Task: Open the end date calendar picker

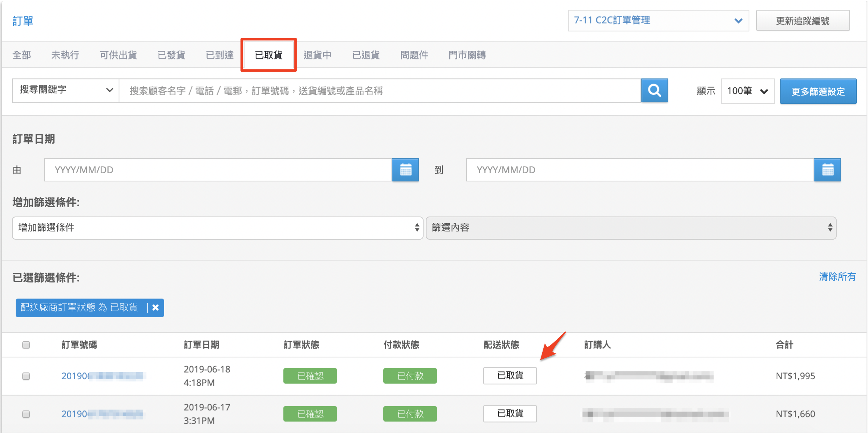Action: 828,170
